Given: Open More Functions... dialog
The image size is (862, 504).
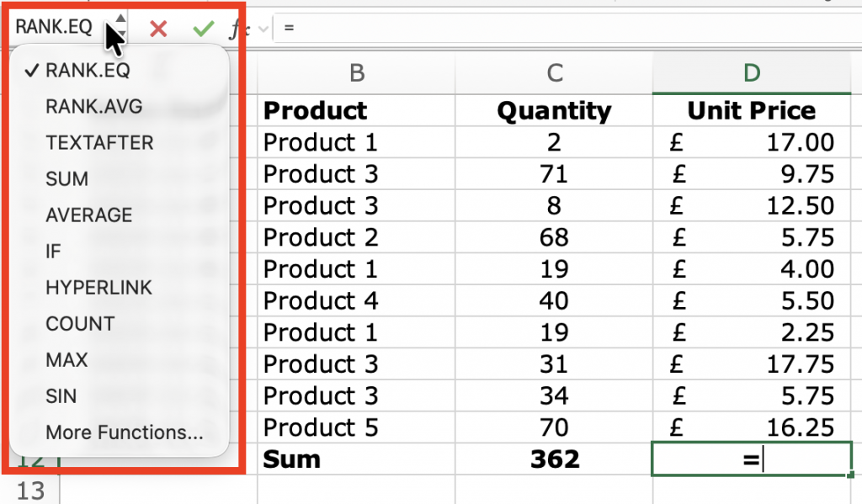Looking at the screenshot, I should pos(125,432).
